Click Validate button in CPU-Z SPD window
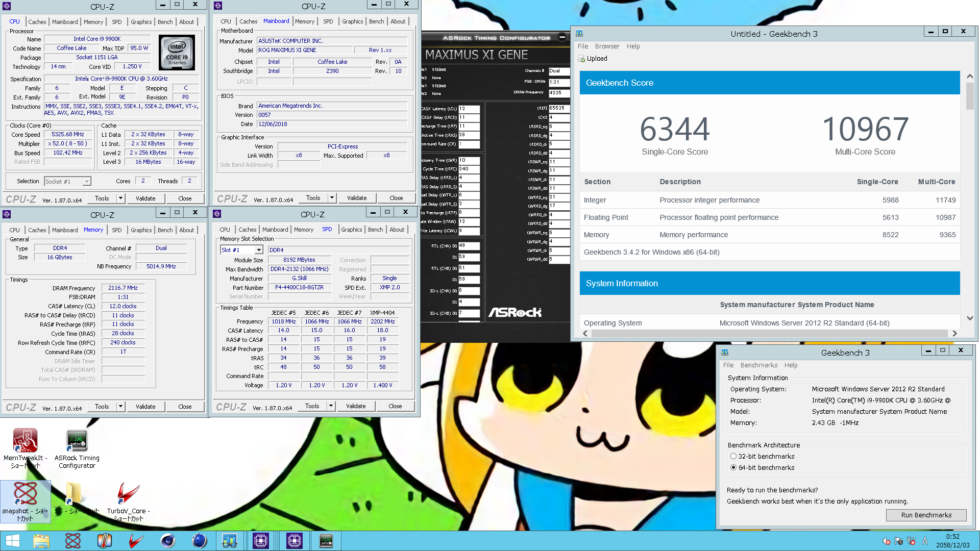 [356, 406]
